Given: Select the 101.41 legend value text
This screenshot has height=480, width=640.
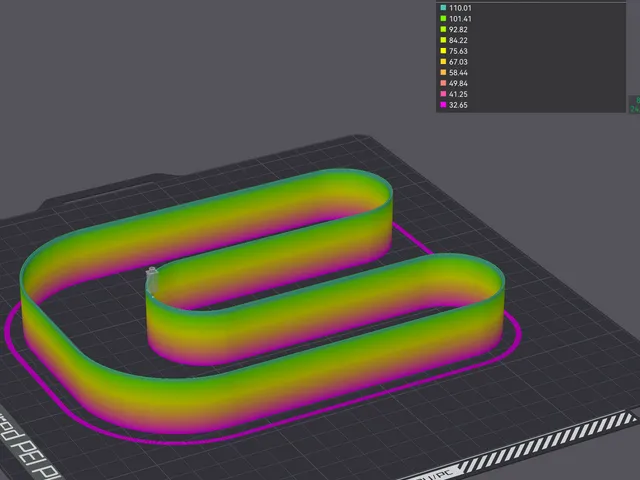Looking at the screenshot, I should (460, 19).
